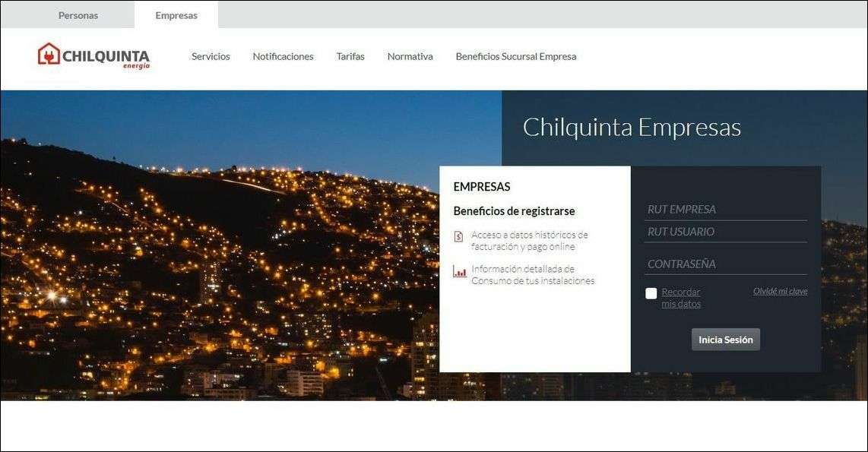Follow the Olvidé mi clave link

click(780, 291)
